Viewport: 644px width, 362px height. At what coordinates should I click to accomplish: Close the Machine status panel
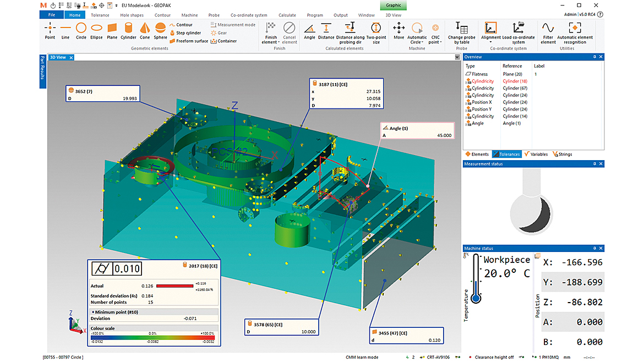point(601,248)
